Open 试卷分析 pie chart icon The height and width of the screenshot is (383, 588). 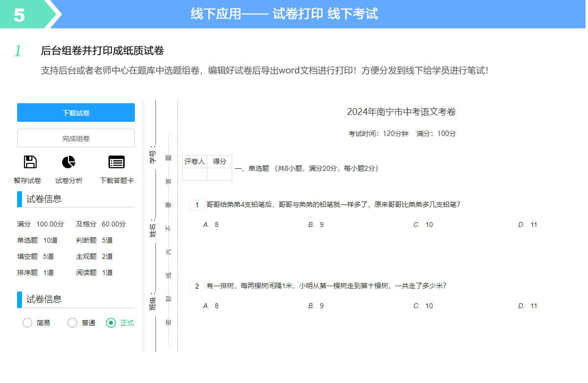click(x=69, y=162)
